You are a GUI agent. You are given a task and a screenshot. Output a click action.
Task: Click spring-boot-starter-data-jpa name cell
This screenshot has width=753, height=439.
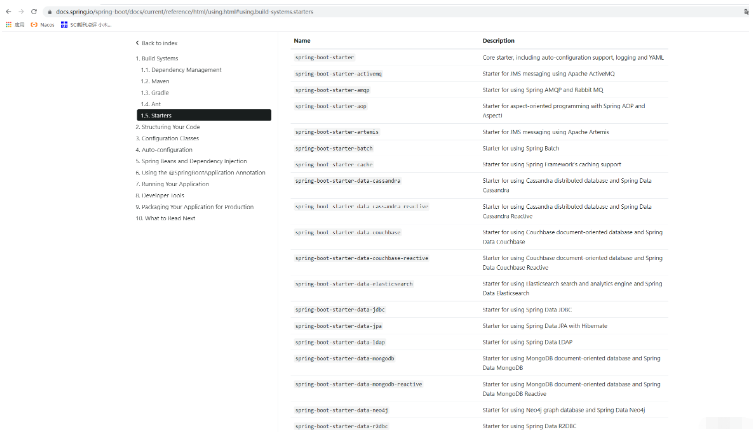[339, 327]
